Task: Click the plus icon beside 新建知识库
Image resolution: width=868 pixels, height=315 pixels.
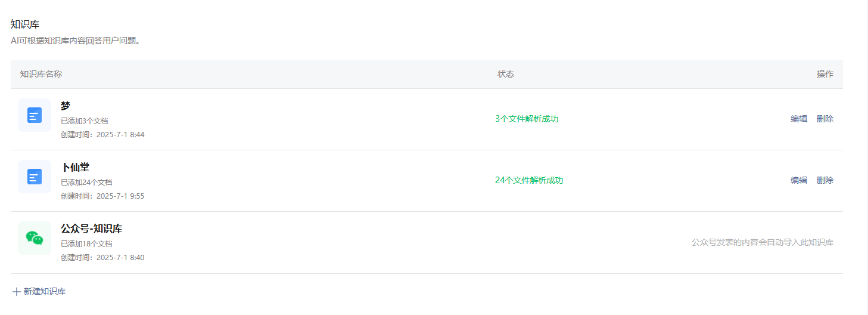Action: (17, 292)
